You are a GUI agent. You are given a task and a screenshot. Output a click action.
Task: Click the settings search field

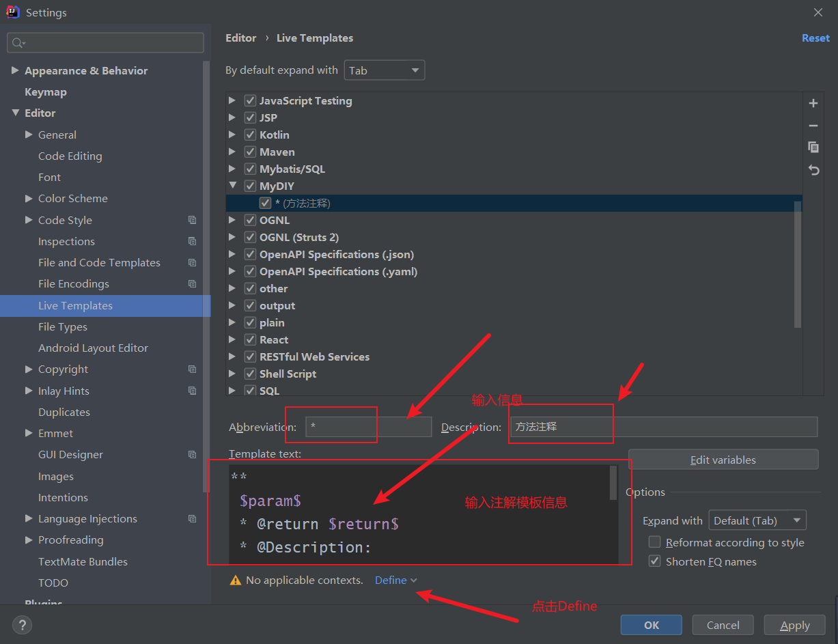coord(105,42)
